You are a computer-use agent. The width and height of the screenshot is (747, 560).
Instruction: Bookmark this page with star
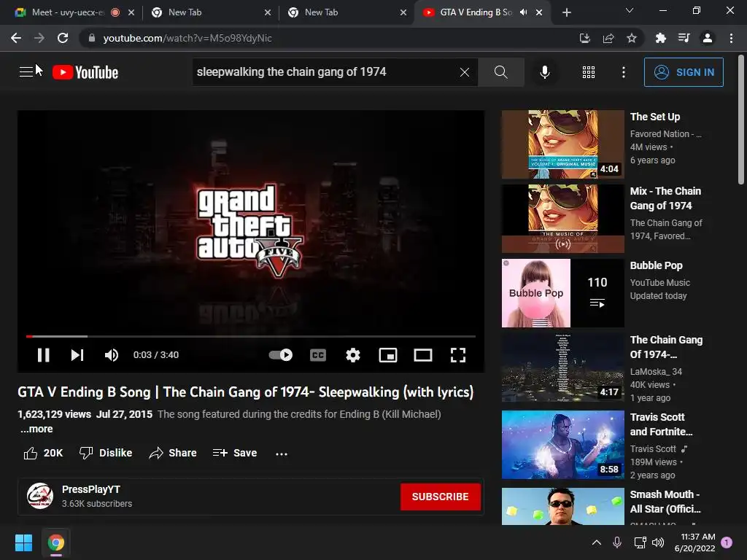click(x=632, y=38)
